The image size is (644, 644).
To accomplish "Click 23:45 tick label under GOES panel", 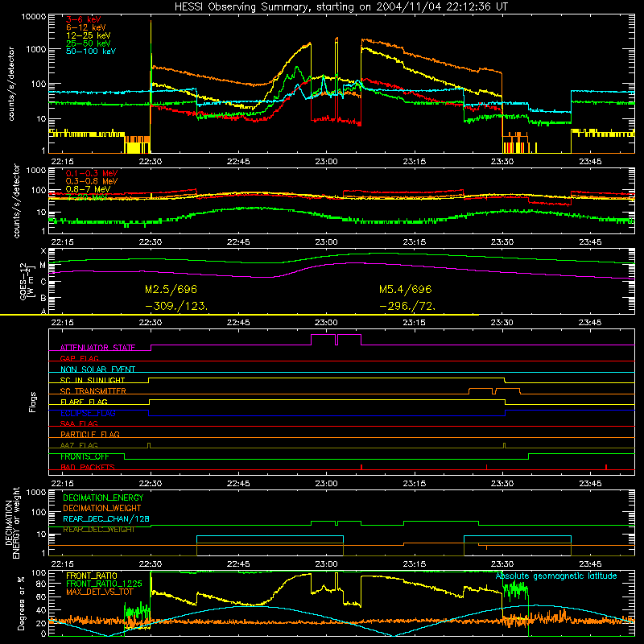I will 590,323.
